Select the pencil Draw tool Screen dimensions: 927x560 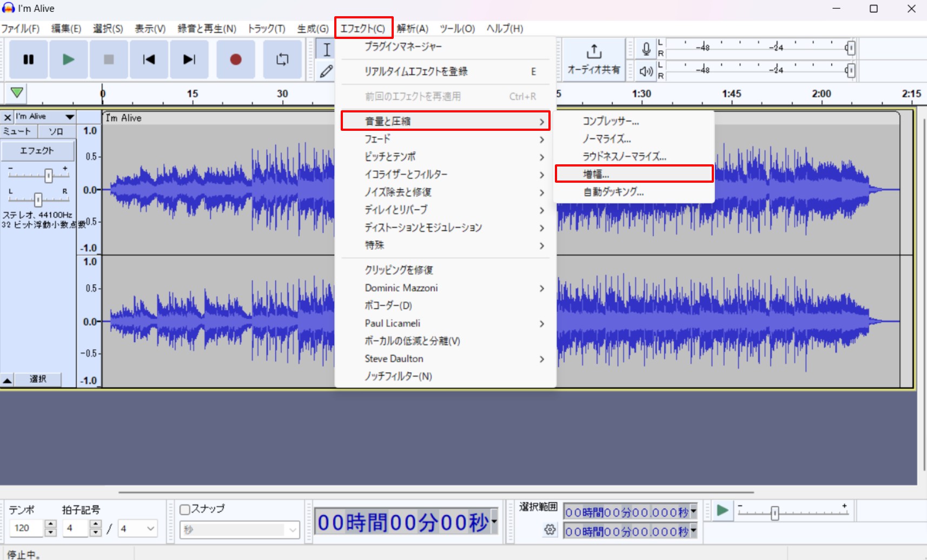pyautogui.click(x=326, y=71)
